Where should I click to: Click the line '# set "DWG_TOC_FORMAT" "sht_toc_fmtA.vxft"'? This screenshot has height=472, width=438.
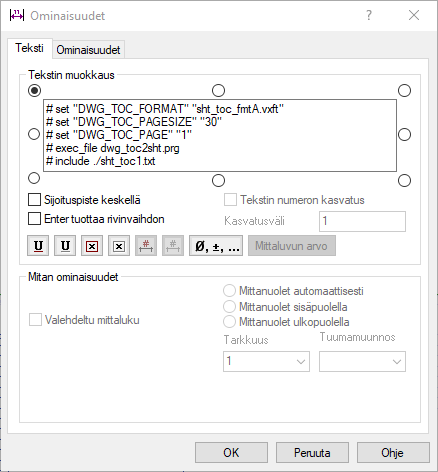[x=165, y=109]
